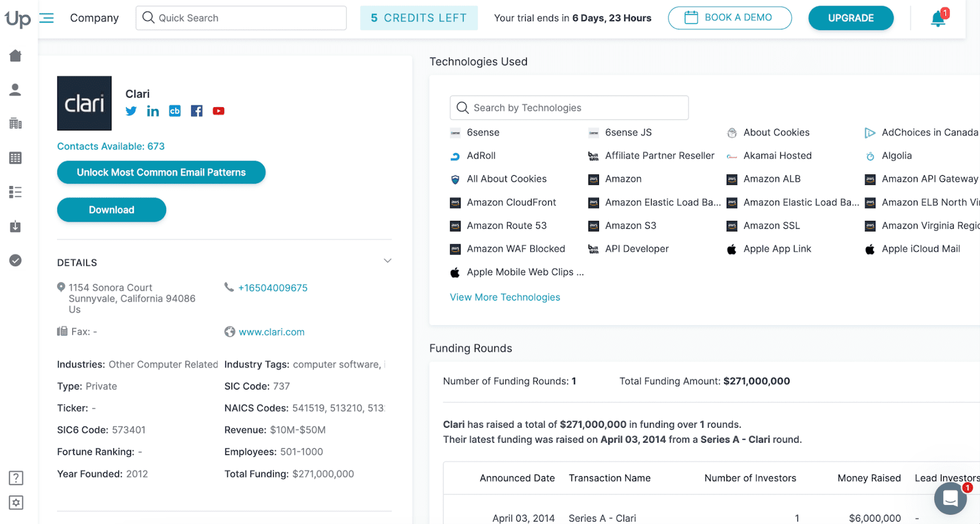980x524 pixels.
Task: Open Clari's Twitter profile icon
Action: coord(131,111)
